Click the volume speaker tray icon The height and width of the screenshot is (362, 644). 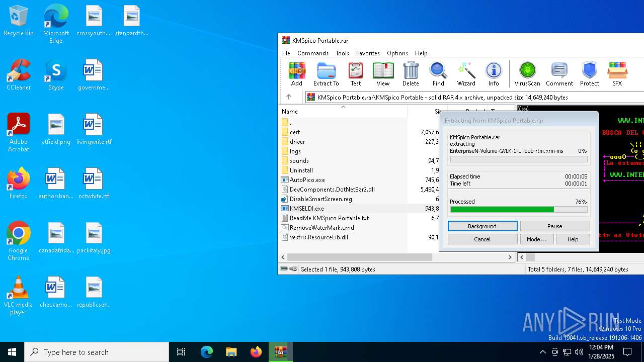(579, 352)
